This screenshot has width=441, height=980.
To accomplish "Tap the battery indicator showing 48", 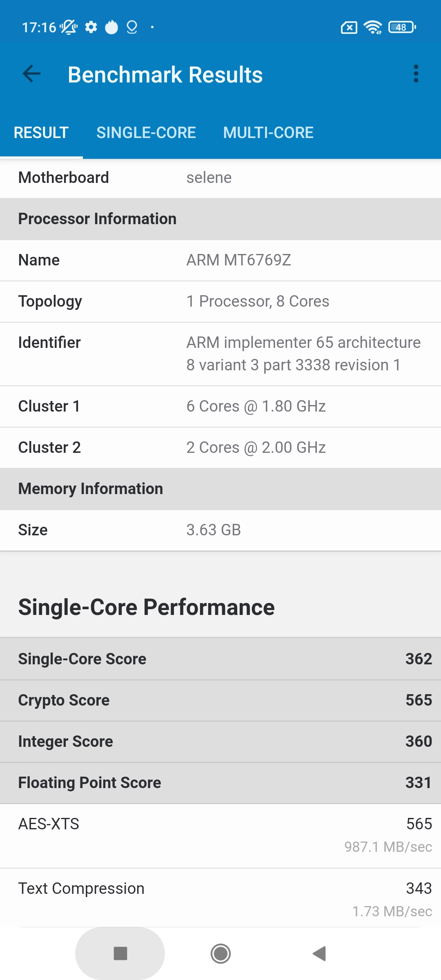I will [402, 27].
